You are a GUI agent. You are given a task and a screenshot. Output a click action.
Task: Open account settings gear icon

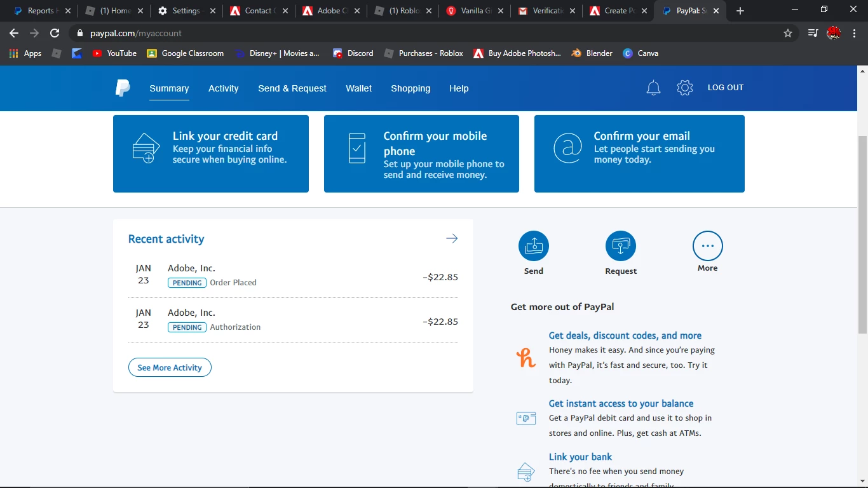(685, 88)
